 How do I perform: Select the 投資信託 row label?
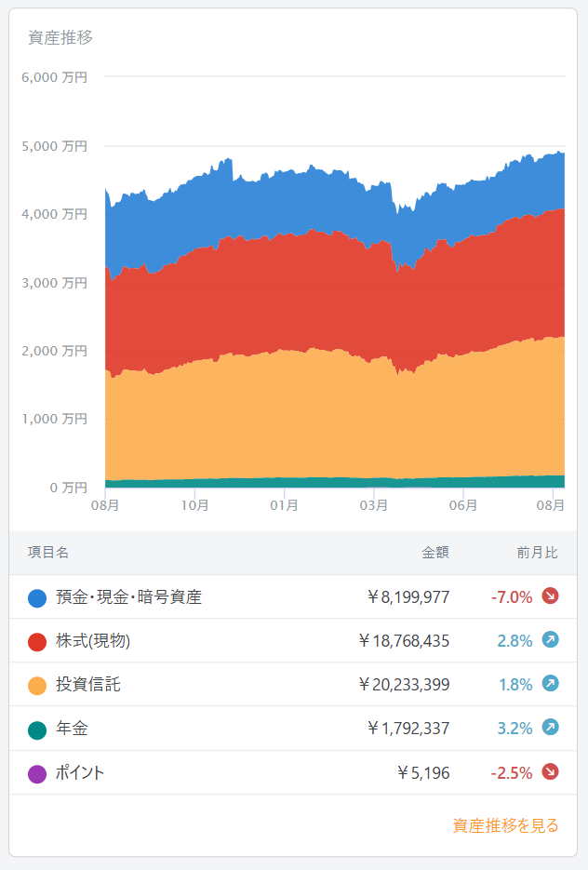click(87, 685)
